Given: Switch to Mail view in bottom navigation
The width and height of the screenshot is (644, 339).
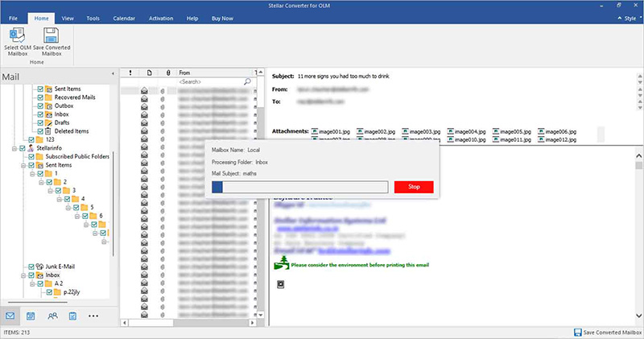Looking at the screenshot, I should pyautogui.click(x=11, y=316).
